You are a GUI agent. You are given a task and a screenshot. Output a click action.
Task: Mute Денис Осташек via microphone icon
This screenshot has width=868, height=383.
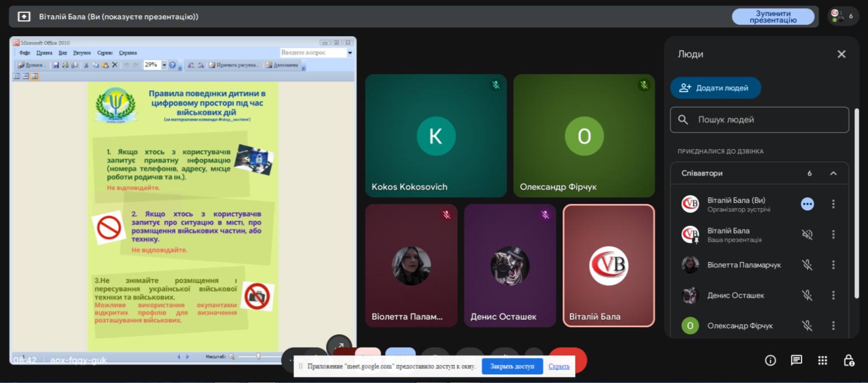pyautogui.click(x=807, y=295)
